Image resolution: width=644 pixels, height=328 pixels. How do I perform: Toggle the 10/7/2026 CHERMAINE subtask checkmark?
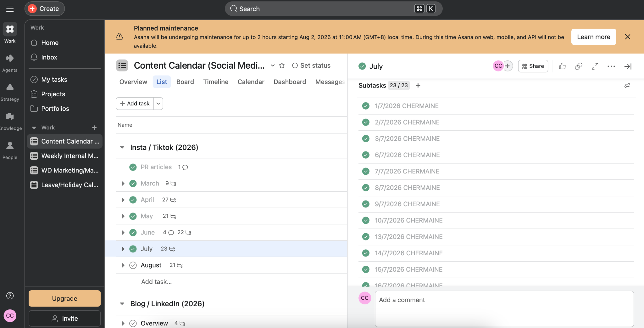click(366, 220)
